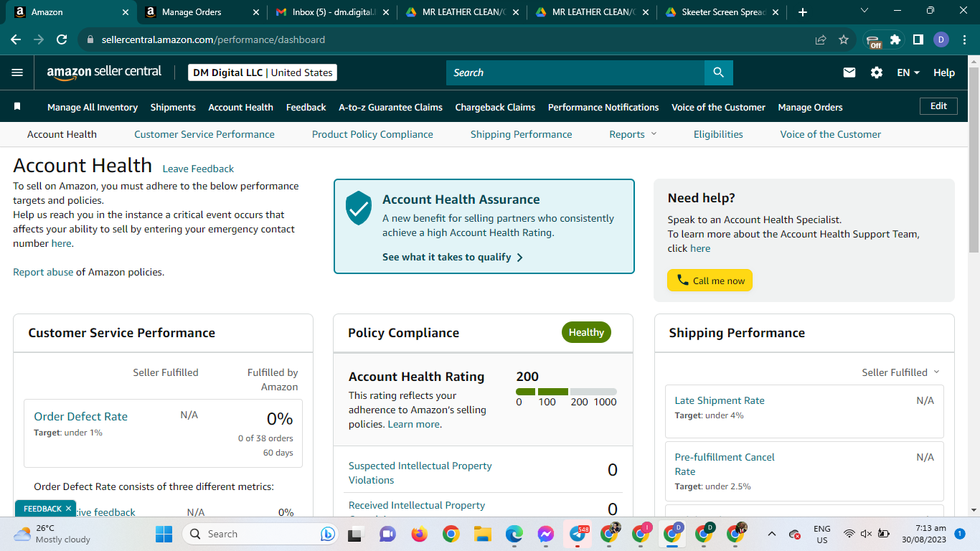Open the Late Shipment Rate link
Viewport: 980px width, 551px height.
click(x=720, y=400)
